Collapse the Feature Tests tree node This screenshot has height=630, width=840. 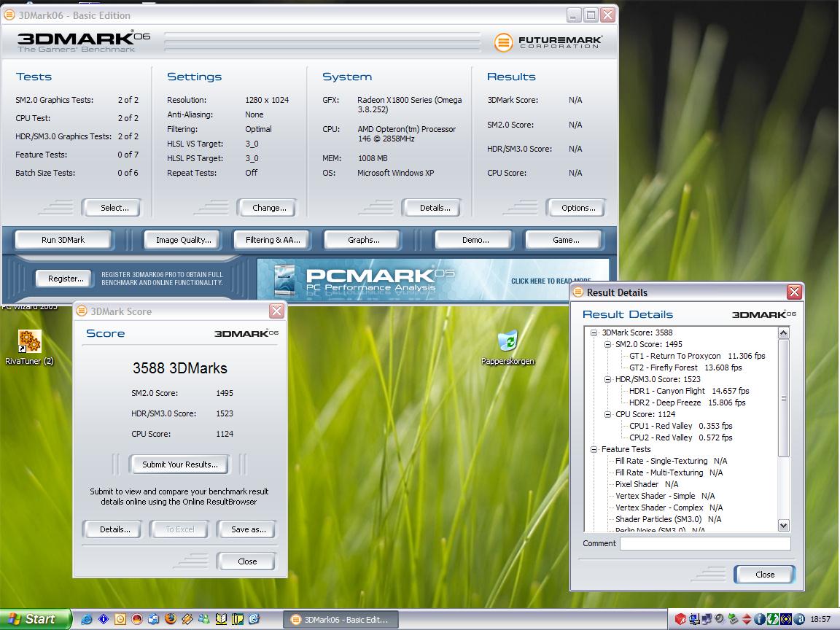tap(594, 449)
